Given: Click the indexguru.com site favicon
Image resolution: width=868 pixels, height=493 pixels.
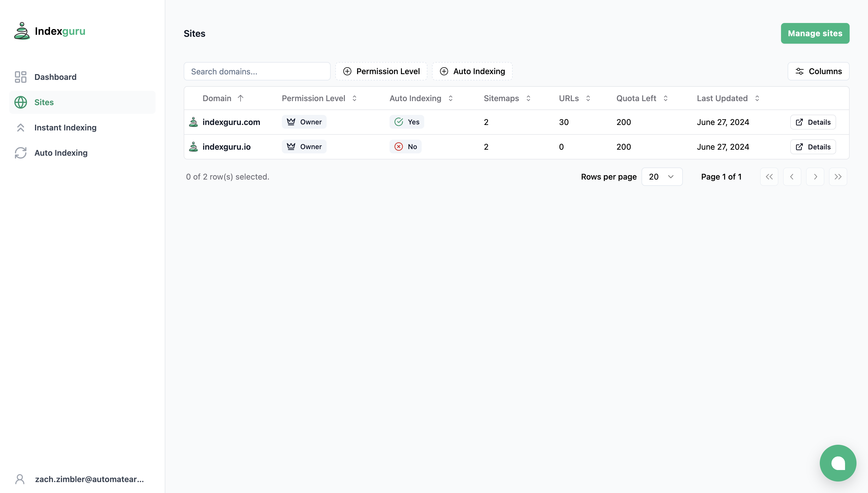Looking at the screenshot, I should 193,122.
